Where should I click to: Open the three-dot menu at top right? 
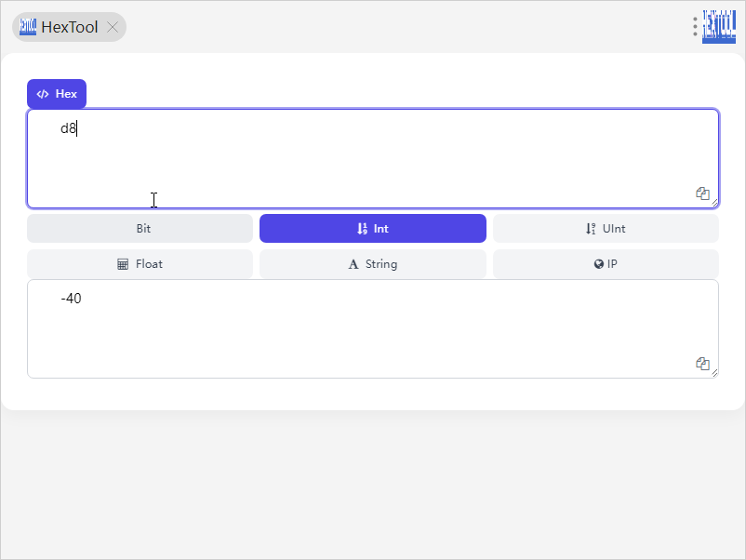695,26
